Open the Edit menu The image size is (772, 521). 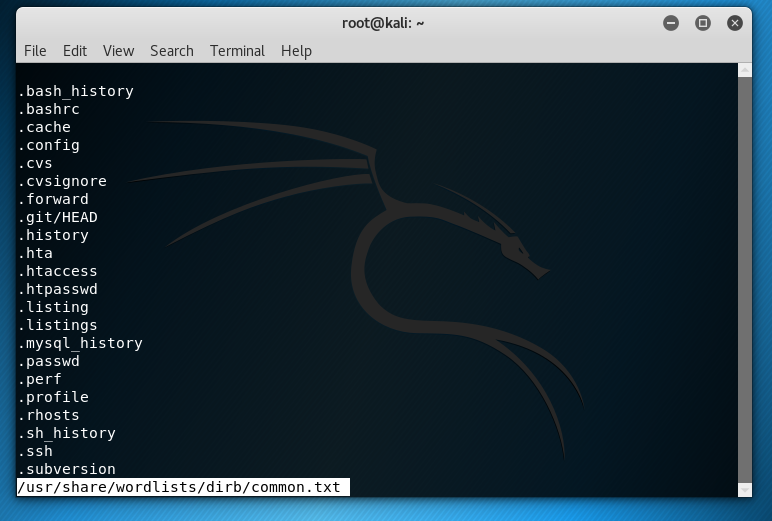75,51
